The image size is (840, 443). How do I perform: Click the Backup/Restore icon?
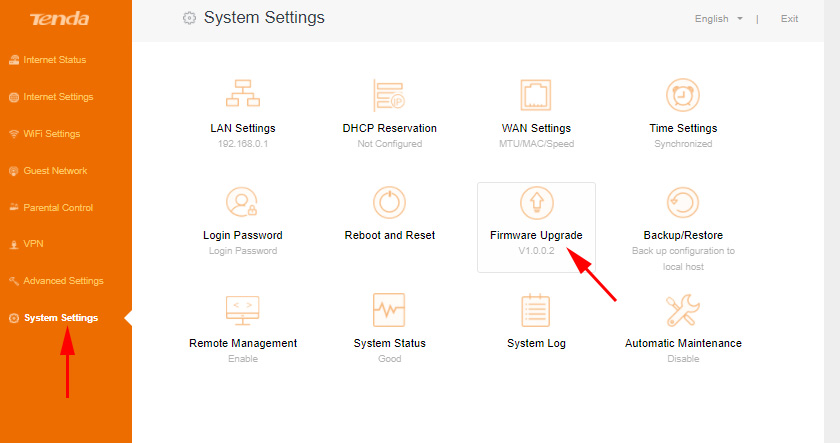point(683,203)
